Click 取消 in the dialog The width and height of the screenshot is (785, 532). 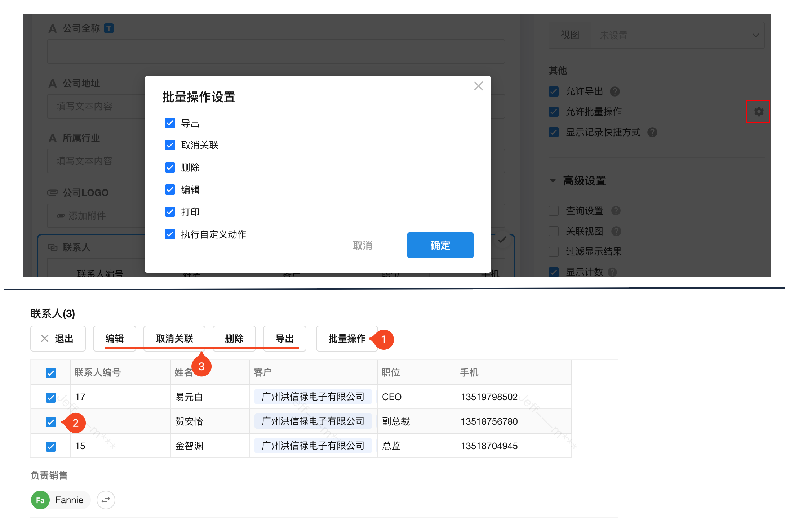[362, 245]
